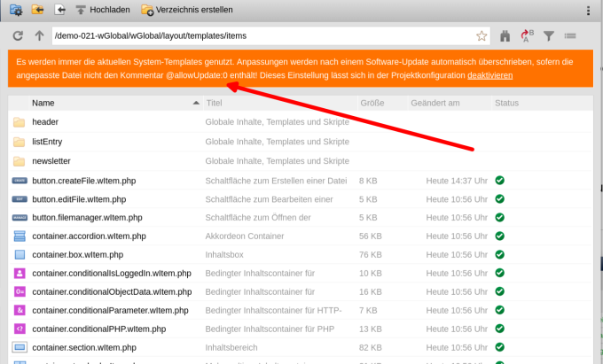Open the file filter funnel

[x=549, y=36]
